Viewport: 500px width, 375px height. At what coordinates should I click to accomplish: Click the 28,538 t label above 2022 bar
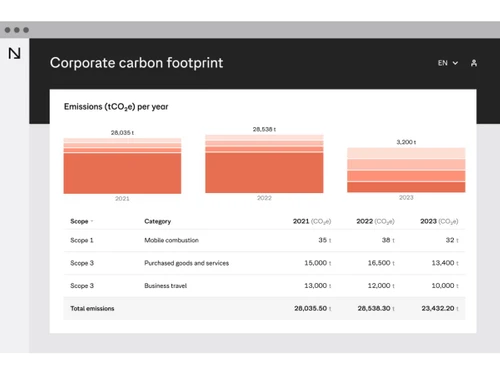pyautogui.click(x=264, y=129)
